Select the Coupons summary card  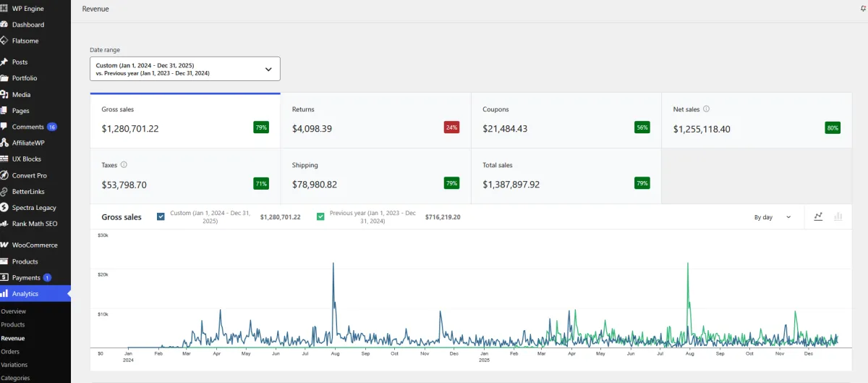pyautogui.click(x=566, y=121)
